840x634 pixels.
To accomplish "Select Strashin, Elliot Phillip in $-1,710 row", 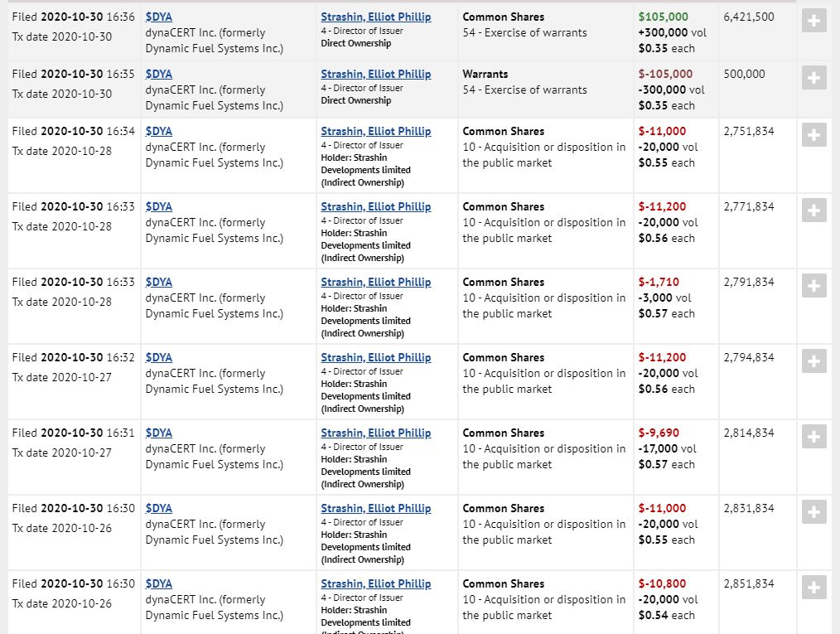I will tap(376, 282).
